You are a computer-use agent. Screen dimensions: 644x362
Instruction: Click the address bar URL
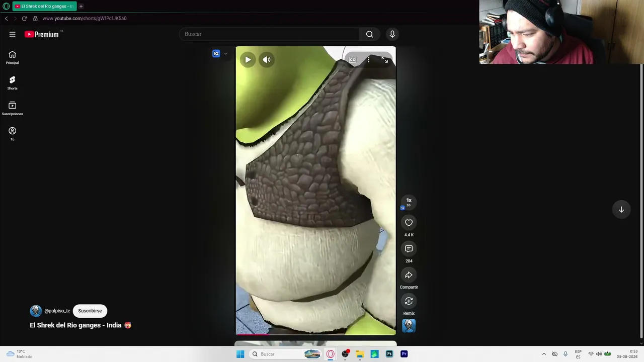[85, 19]
